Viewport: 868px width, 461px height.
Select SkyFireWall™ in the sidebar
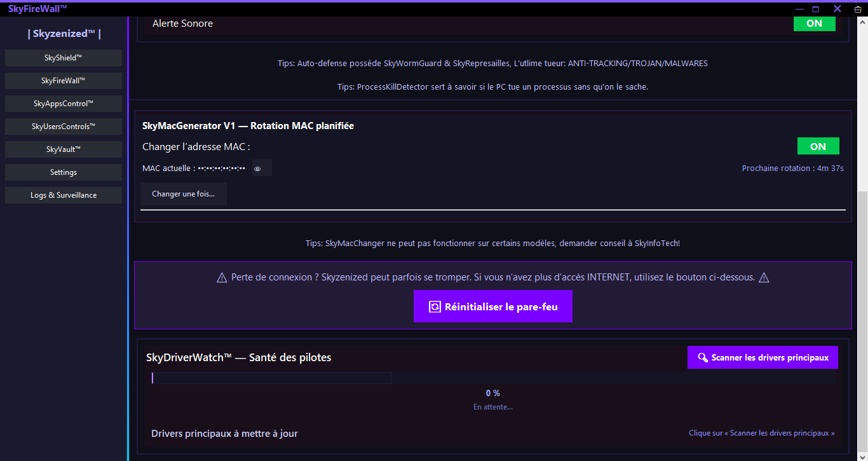pos(64,81)
